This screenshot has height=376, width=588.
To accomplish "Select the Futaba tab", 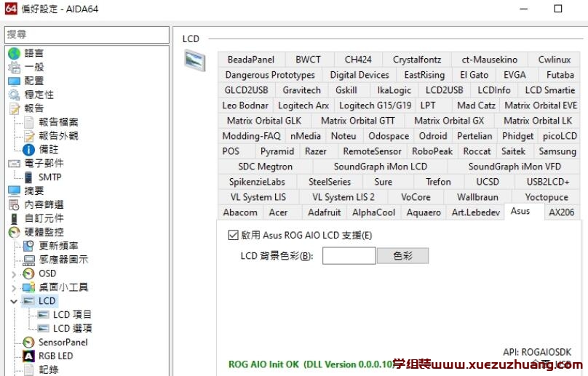I will 560,75.
